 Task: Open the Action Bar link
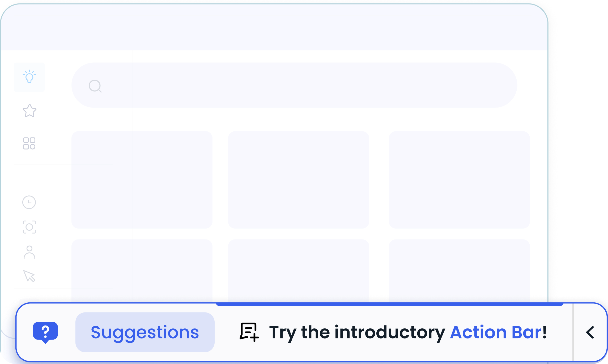(x=496, y=332)
